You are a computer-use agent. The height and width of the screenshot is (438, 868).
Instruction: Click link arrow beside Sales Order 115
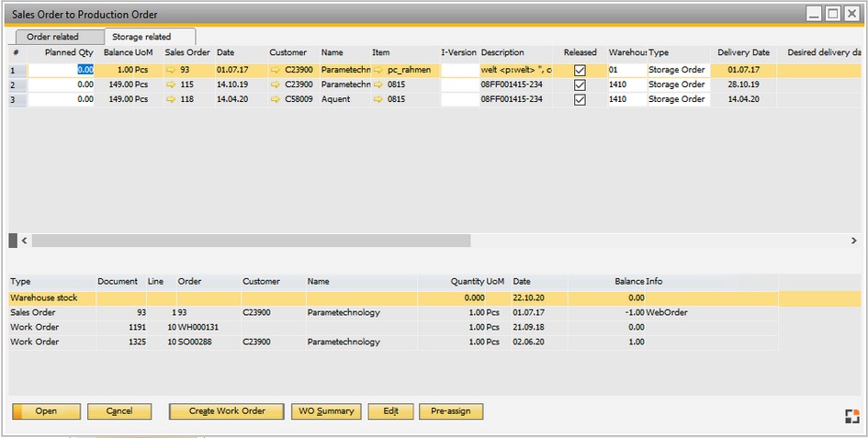tap(171, 84)
